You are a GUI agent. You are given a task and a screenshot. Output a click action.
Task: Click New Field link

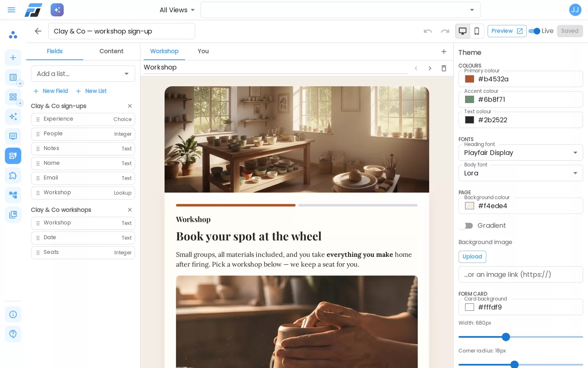click(51, 91)
